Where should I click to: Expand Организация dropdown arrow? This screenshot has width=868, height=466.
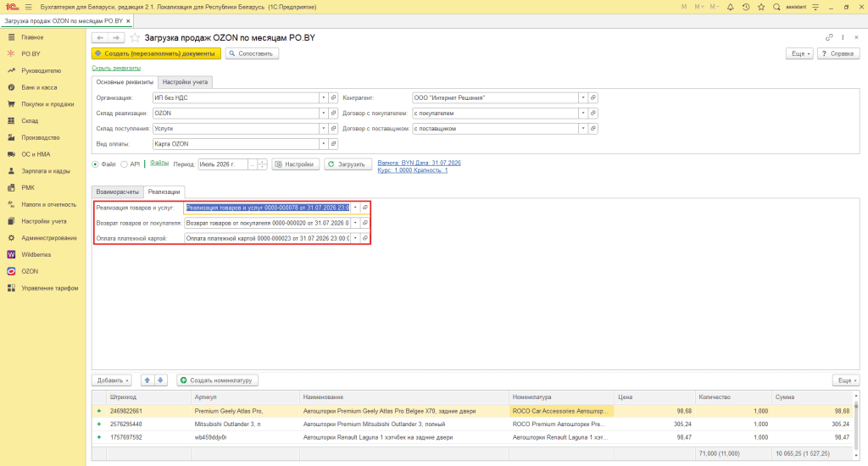tap(323, 97)
